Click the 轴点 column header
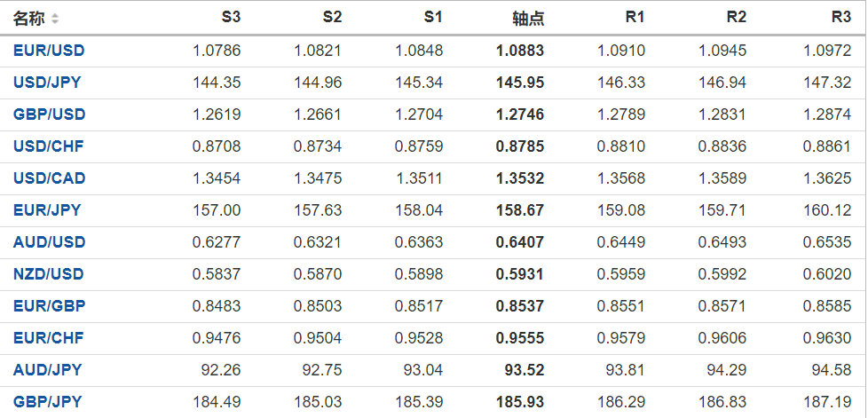Image resolution: width=868 pixels, height=418 pixels. tap(529, 19)
